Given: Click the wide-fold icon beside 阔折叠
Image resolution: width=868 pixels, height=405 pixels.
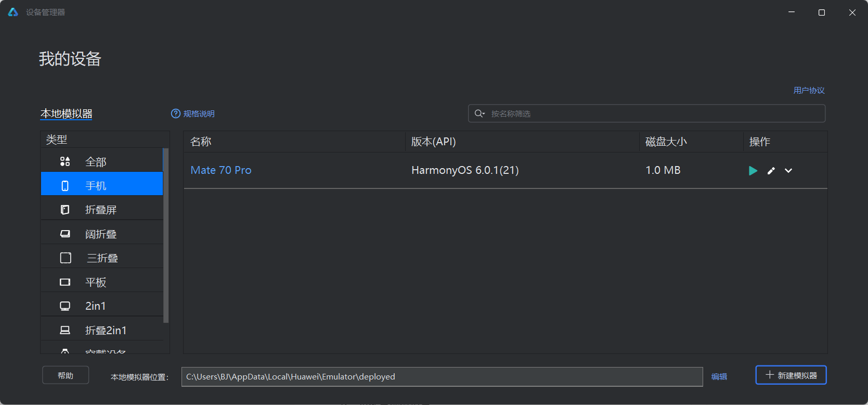Looking at the screenshot, I should click(x=65, y=234).
